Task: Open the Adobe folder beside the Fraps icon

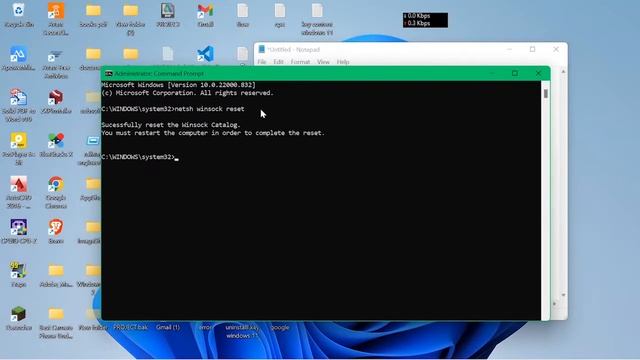Action: 56,271
